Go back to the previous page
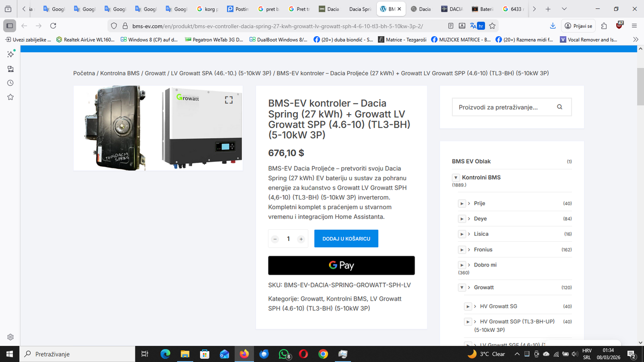644x362 pixels. [x=24, y=26]
